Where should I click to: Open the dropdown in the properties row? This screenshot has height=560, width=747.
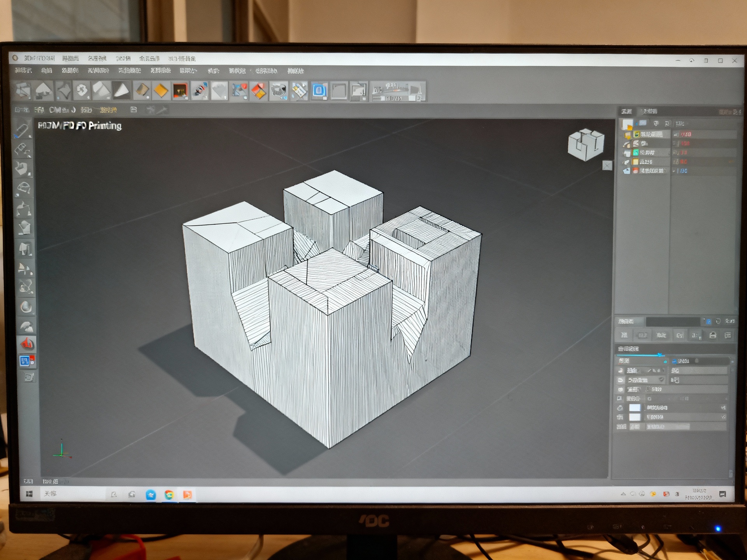click(x=661, y=380)
